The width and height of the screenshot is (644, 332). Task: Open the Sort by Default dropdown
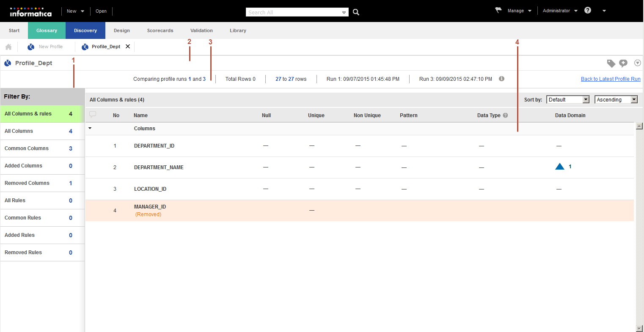[568, 100]
